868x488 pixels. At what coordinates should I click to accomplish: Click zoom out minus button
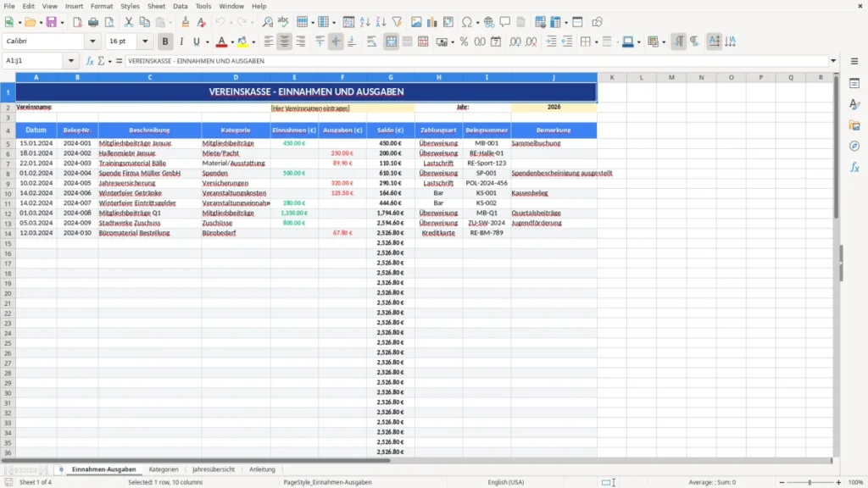pos(782,482)
